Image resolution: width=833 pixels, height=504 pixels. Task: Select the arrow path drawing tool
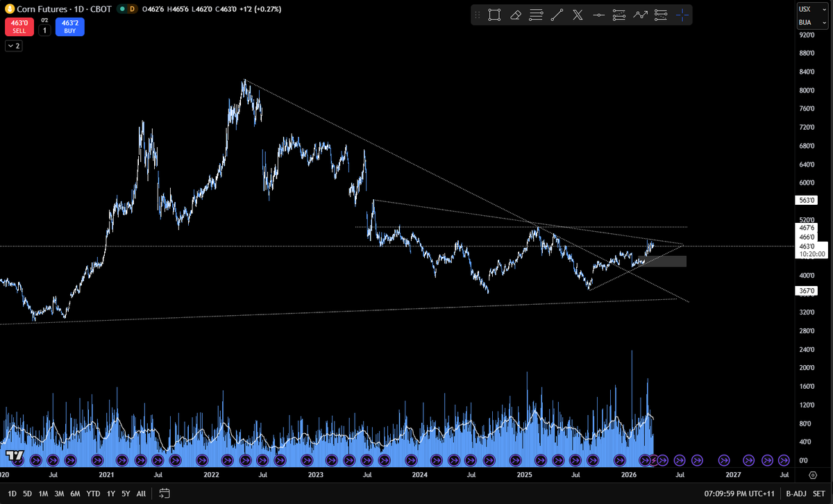pos(640,15)
